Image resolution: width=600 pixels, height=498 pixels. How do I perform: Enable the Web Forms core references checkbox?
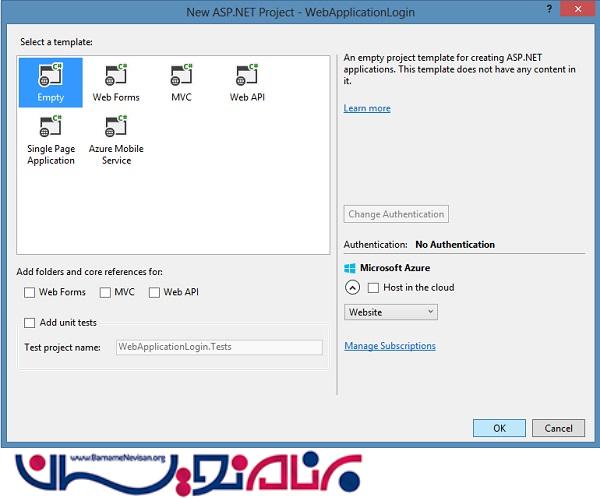pos(29,292)
